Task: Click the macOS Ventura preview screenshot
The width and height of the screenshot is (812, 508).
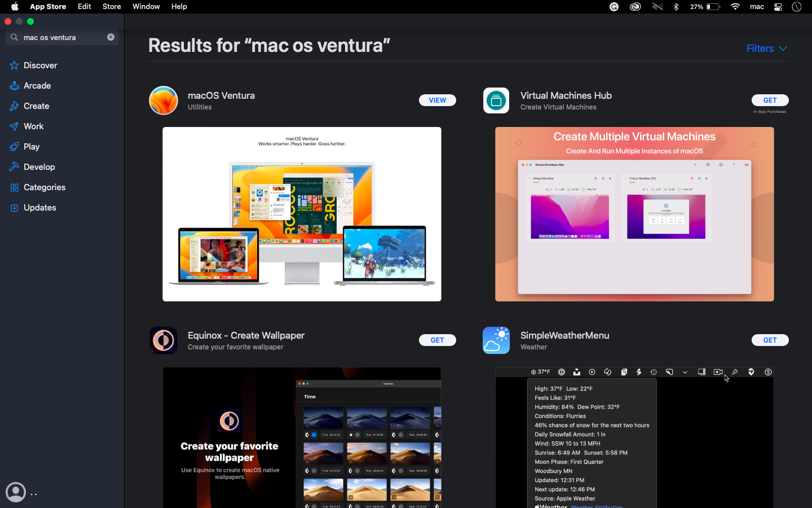Action: pyautogui.click(x=302, y=214)
